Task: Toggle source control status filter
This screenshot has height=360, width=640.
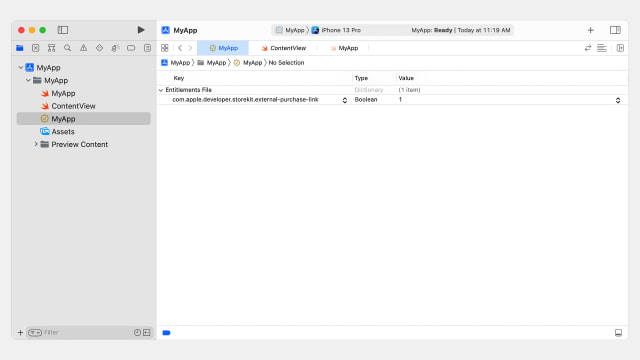Action: point(147,333)
